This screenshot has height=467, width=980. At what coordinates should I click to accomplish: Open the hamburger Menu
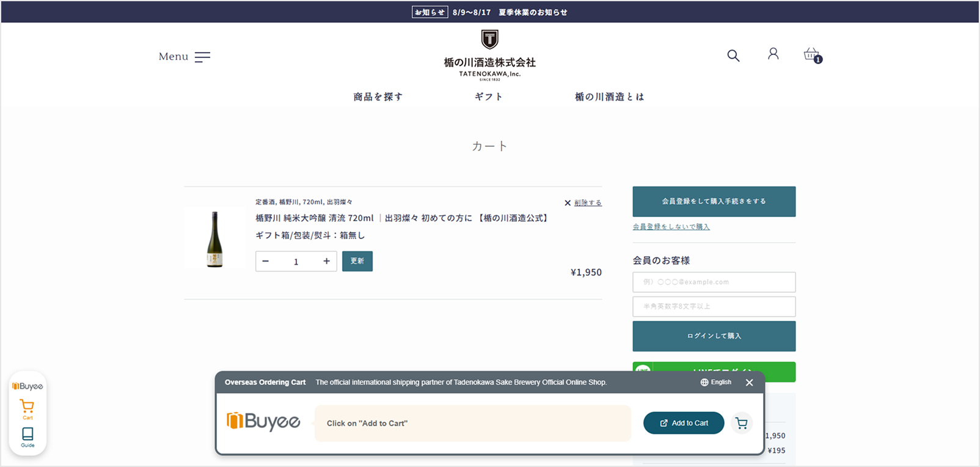pos(184,57)
